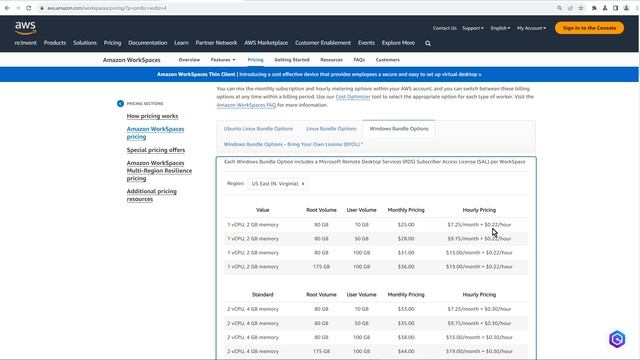Click the site lock icon in address bar
Screen dimensions: 640x360
pos(42,8)
